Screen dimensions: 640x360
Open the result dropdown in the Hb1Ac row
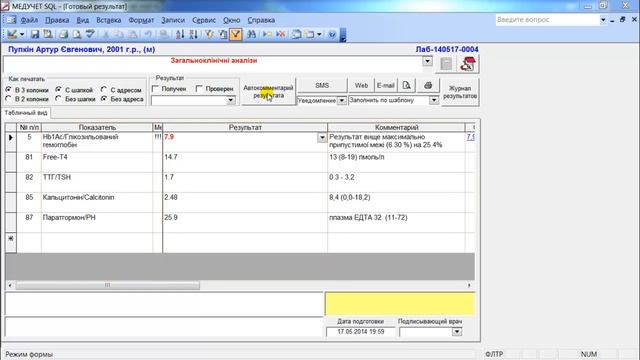(x=322, y=138)
